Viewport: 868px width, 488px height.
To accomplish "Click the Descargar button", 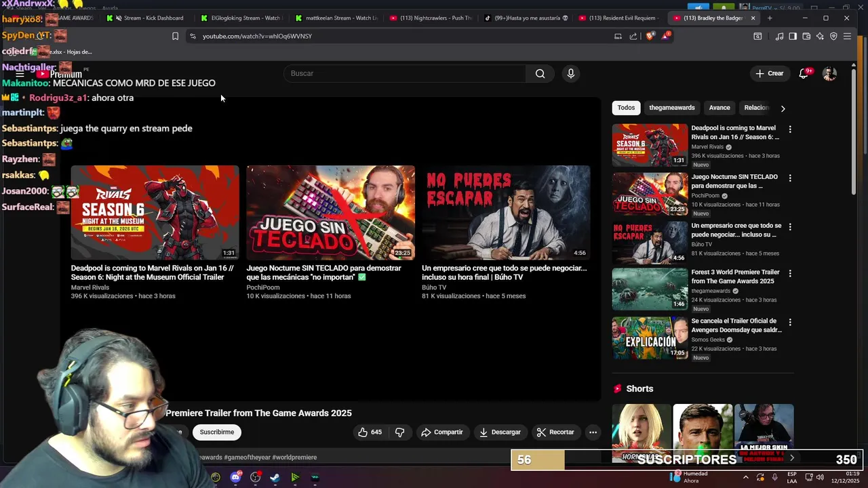I will tap(500, 432).
